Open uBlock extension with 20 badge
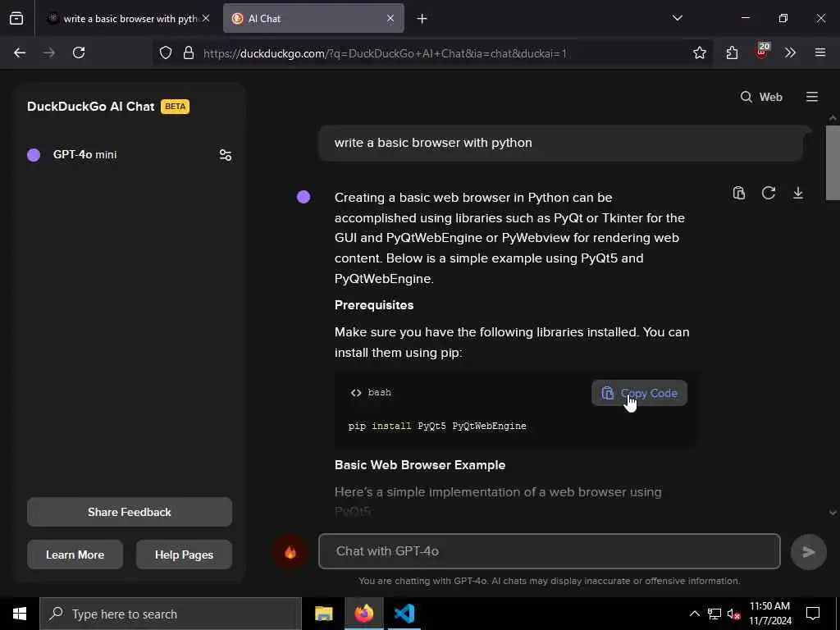The height and width of the screenshot is (630, 840). (762, 52)
